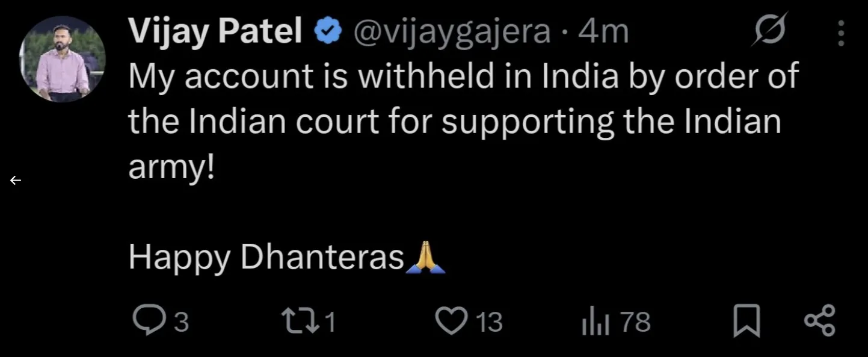
Task: Like the tweet with the heart icon
Action: click(x=451, y=321)
